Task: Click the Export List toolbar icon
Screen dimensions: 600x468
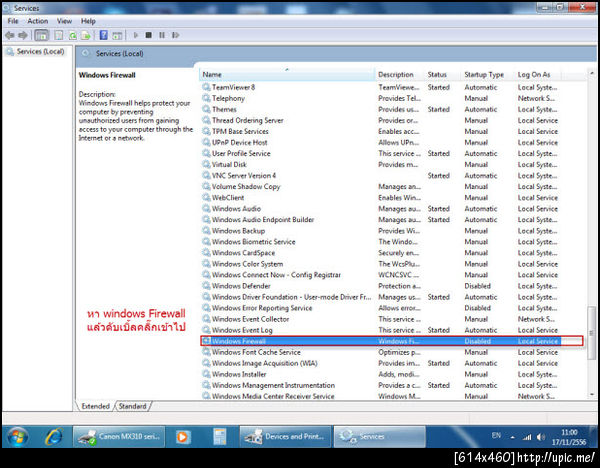Action: coord(86,35)
